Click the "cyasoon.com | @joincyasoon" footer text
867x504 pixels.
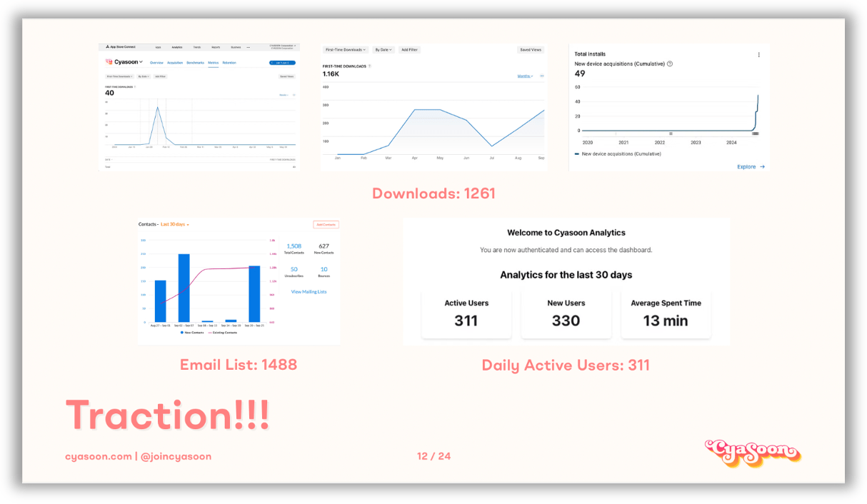click(138, 456)
